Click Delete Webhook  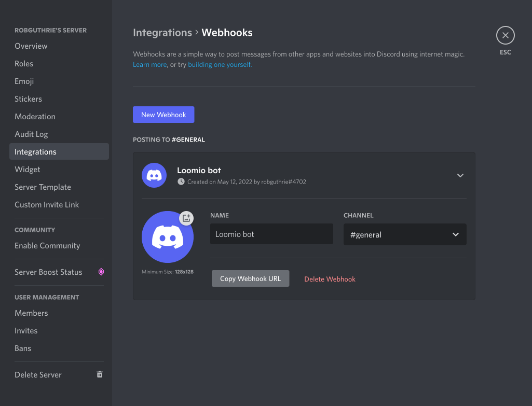click(330, 279)
